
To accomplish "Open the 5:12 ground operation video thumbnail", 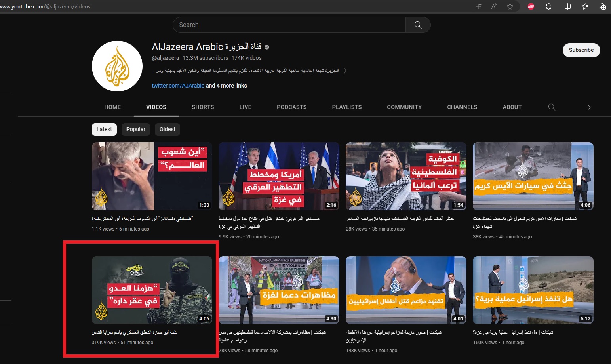I will (x=533, y=290).
